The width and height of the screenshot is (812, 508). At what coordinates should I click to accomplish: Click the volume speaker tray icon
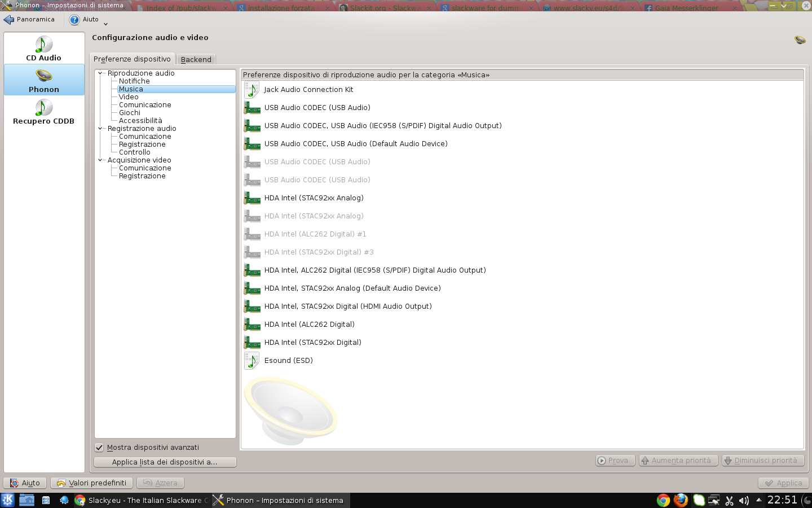click(x=744, y=501)
